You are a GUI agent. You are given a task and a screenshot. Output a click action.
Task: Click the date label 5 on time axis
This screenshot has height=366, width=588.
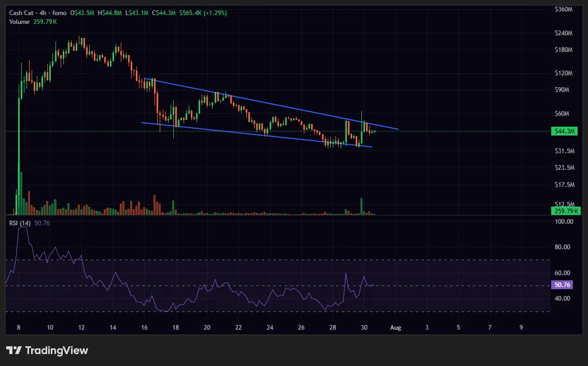click(x=458, y=328)
